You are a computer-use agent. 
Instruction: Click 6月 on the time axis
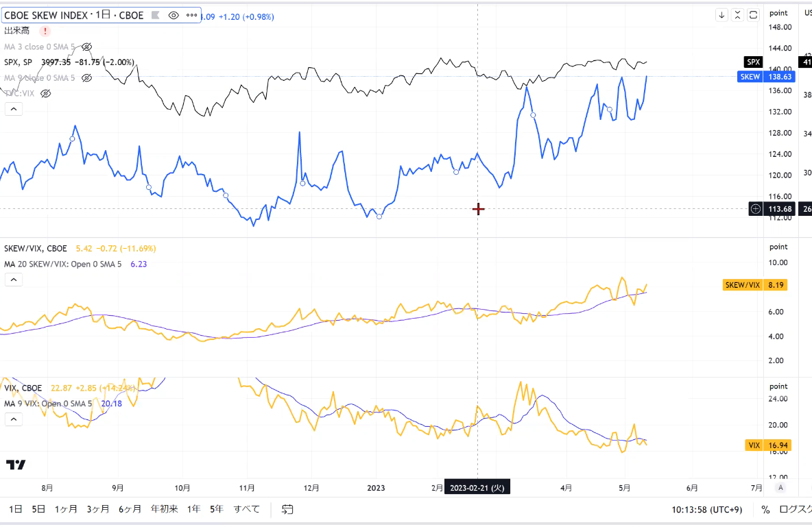click(692, 488)
